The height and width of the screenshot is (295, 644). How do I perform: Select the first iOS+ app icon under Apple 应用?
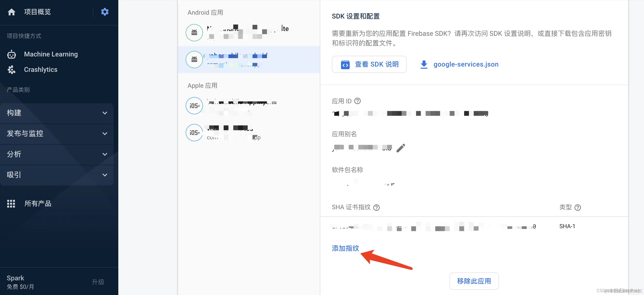pos(194,105)
